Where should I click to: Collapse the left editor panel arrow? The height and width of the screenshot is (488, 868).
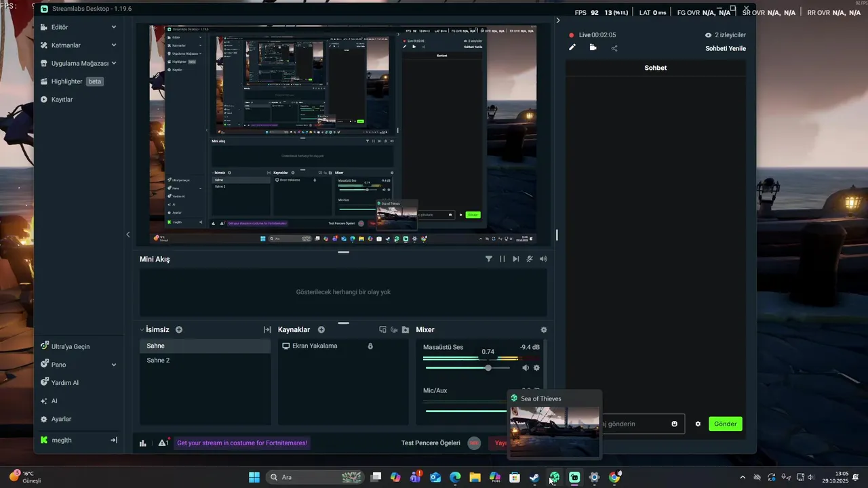(x=128, y=235)
